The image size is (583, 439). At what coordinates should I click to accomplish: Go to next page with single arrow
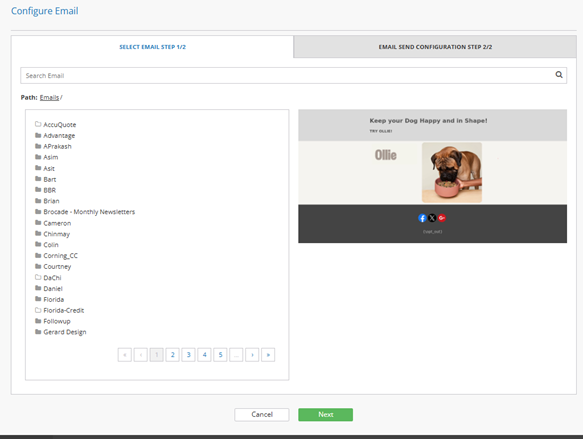(x=252, y=355)
